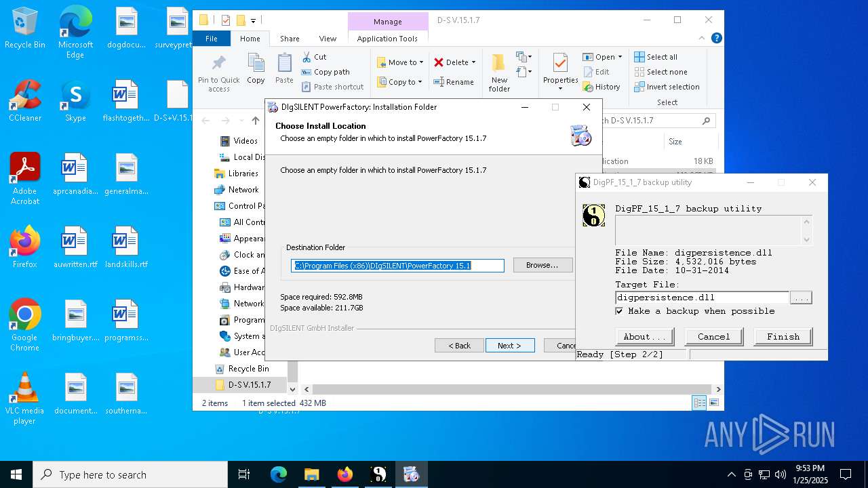Open CCleaner desktop icon
This screenshot has height=488, width=868.
click(25, 101)
